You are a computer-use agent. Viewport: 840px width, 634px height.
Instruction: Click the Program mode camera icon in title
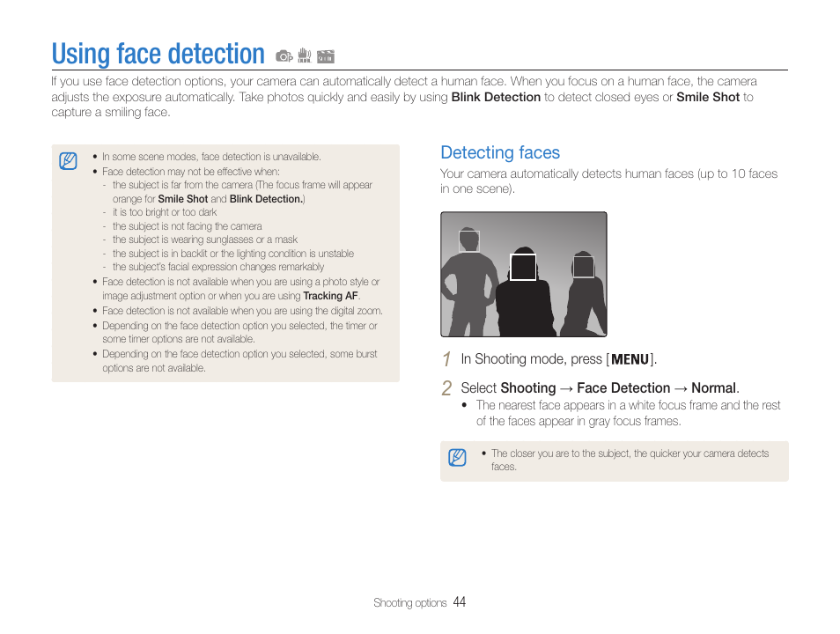[x=284, y=55]
